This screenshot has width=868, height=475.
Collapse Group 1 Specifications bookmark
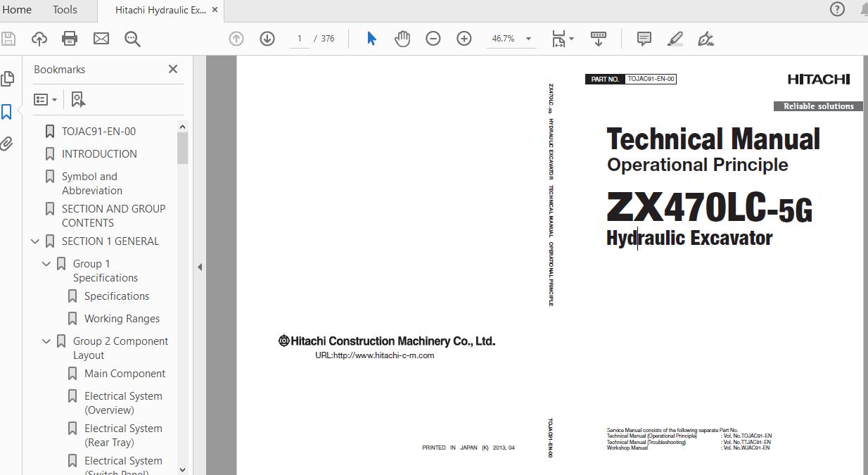click(46, 264)
